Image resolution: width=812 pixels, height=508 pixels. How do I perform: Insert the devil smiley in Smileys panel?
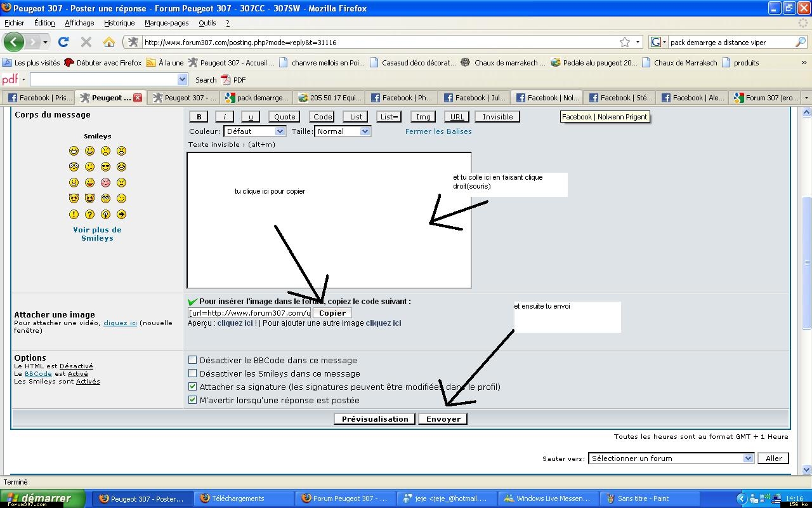pos(74,199)
